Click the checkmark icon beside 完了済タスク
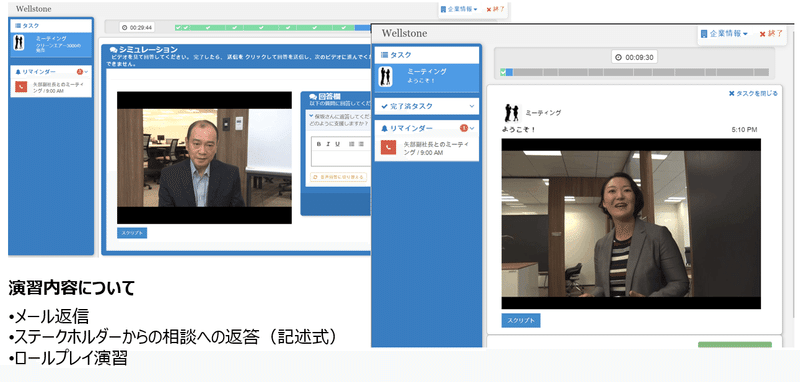This screenshot has width=800, height=382. [384, 106]
